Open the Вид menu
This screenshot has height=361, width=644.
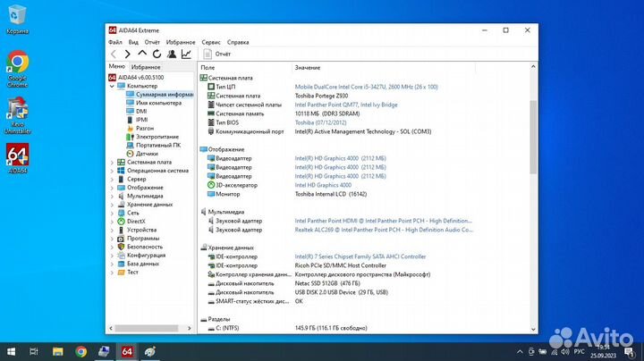[133, 42]
